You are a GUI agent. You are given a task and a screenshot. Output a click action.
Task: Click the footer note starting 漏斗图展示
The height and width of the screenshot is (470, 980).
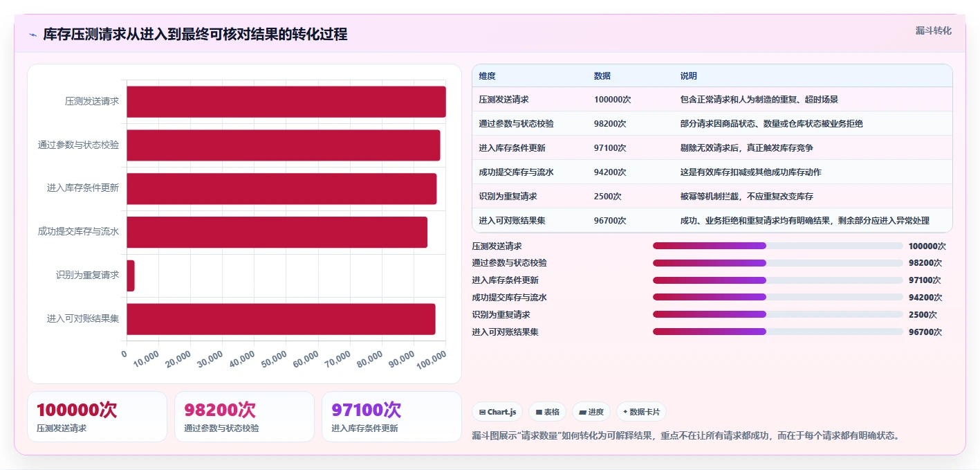[x=685, y=435]
